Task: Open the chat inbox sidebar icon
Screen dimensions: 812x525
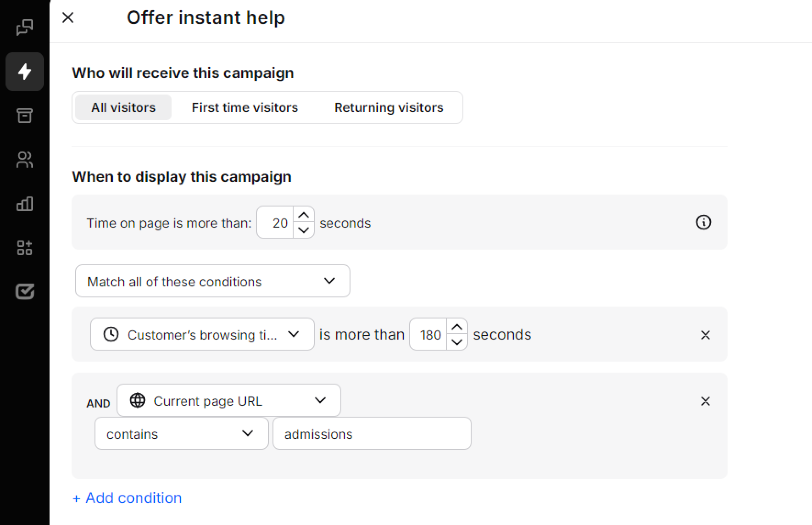Action: pos(25,28)
